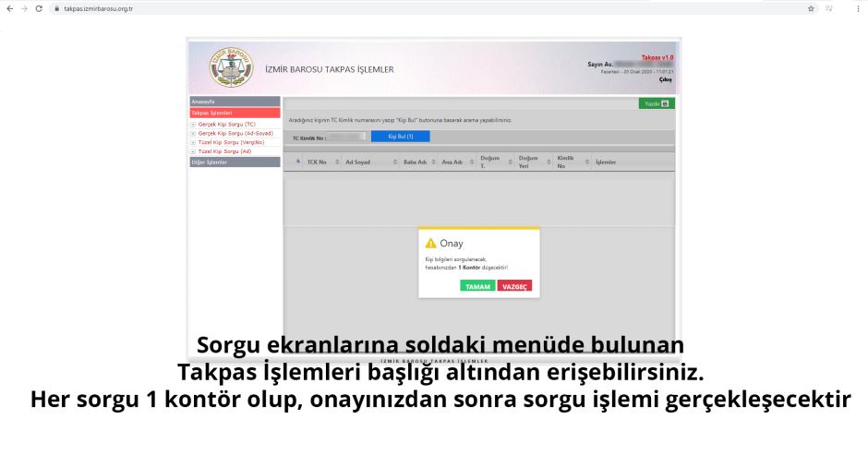Click the TC Kimlik No input field
Viewport: 868px width, 455px height.
347,137
